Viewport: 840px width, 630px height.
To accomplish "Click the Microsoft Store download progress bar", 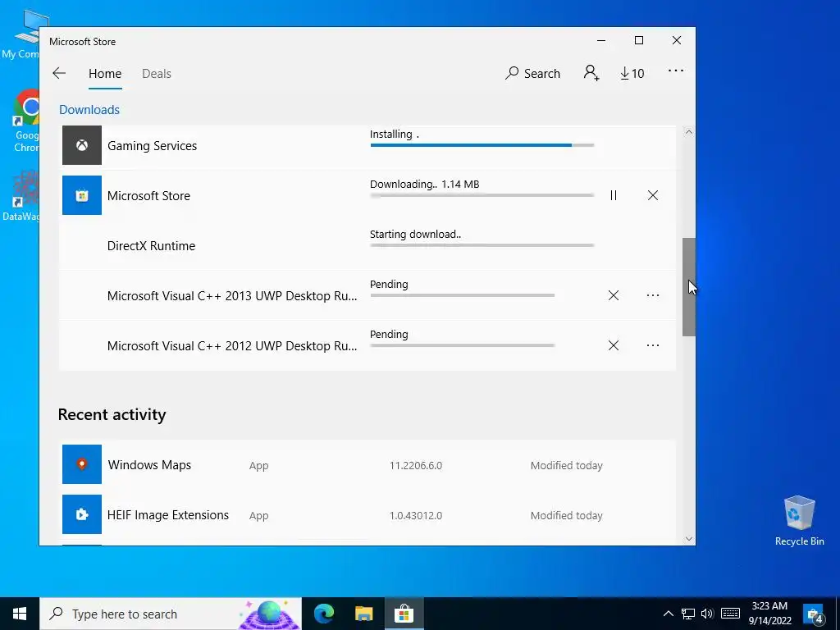I will pos(482,195).
